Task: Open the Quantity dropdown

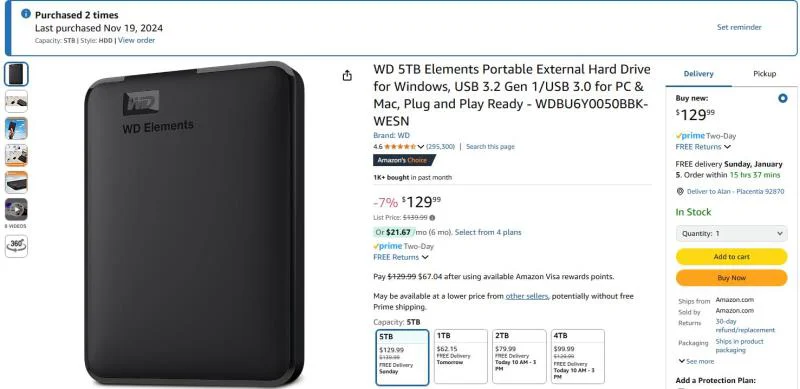Action: click(732, 233)
